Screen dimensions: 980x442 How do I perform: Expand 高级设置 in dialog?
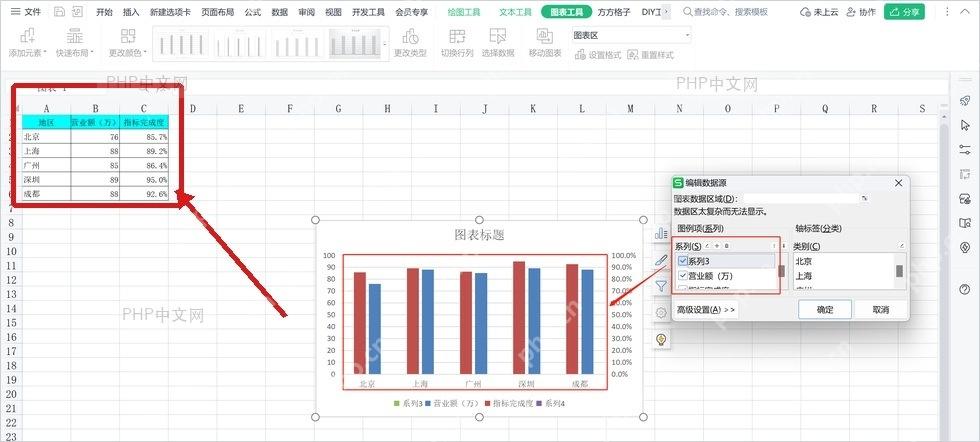click(706, 309)
